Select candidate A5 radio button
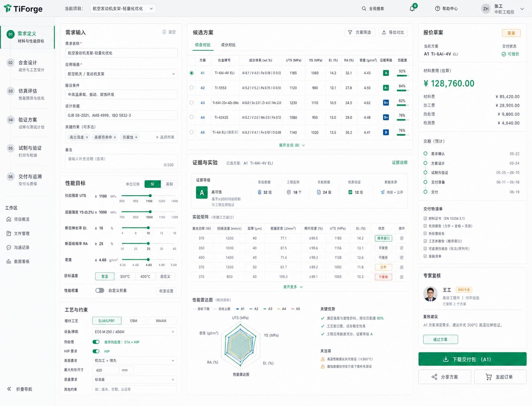The height and width of the screenshot is (406, 532). (191, 132)
